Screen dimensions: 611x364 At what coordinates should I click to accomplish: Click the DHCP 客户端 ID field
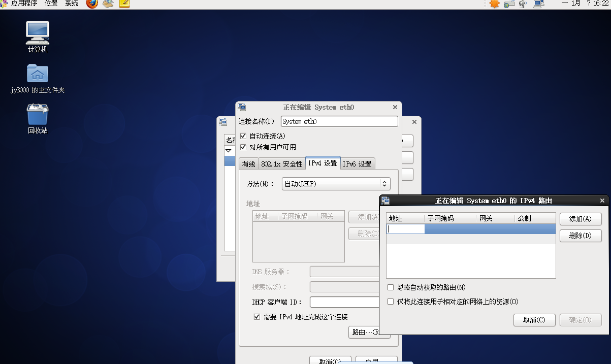[345, 302]
